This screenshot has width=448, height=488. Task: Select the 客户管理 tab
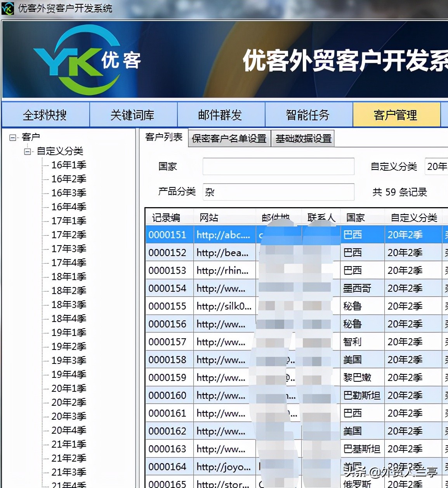(x=396, y=114)
